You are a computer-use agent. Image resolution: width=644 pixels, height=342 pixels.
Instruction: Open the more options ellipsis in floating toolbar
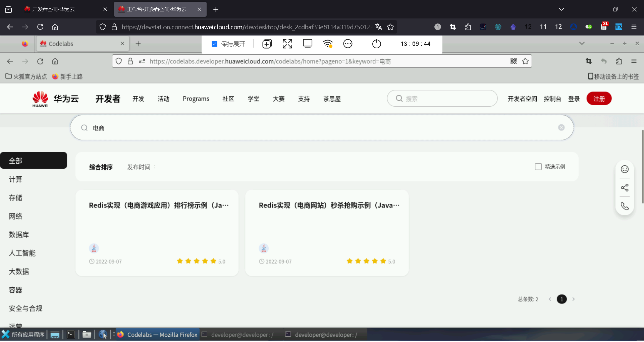point(347,44)
